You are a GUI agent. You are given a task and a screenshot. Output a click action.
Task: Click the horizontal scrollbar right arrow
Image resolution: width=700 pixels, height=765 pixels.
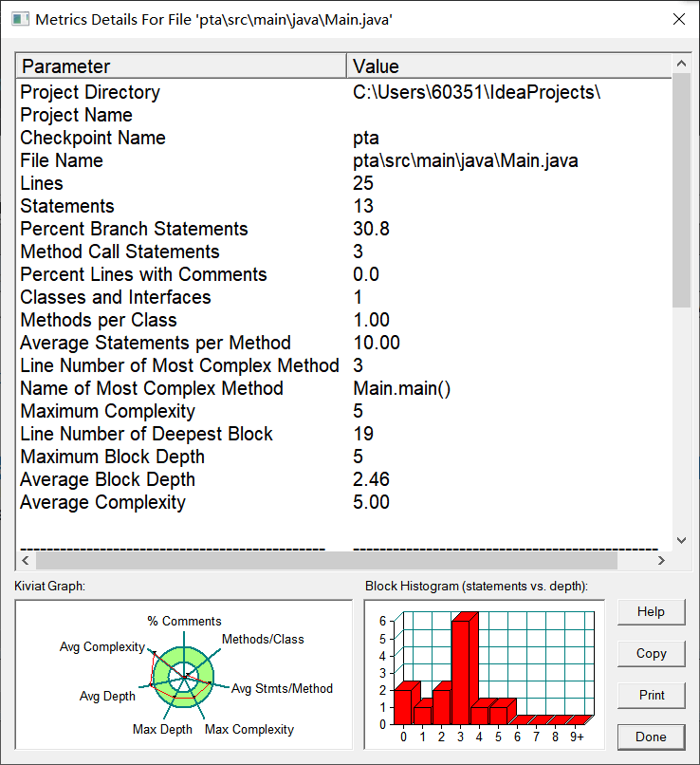click(661, 560)
